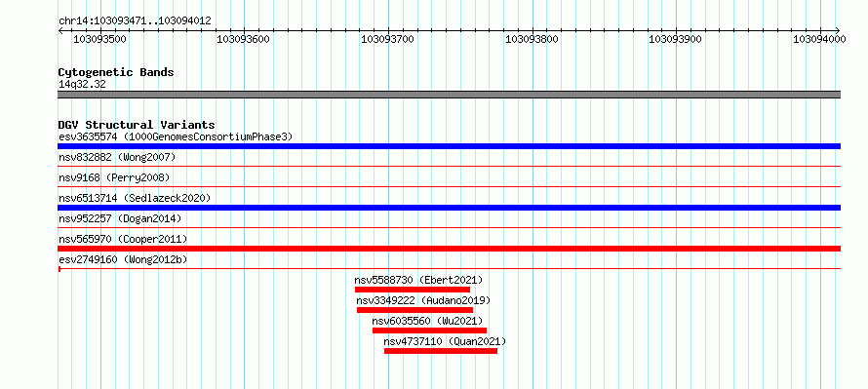Click ruler position 103093700
Screen dimensions: 868x389
[387, 39]
